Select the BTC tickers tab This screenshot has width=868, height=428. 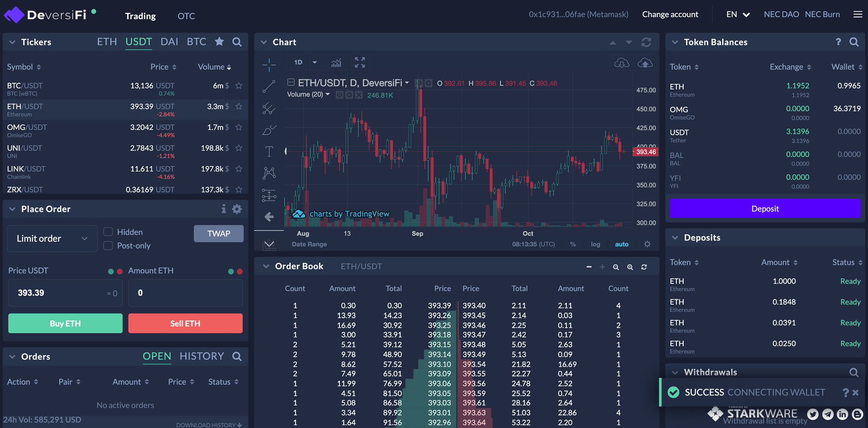(197, 42)
